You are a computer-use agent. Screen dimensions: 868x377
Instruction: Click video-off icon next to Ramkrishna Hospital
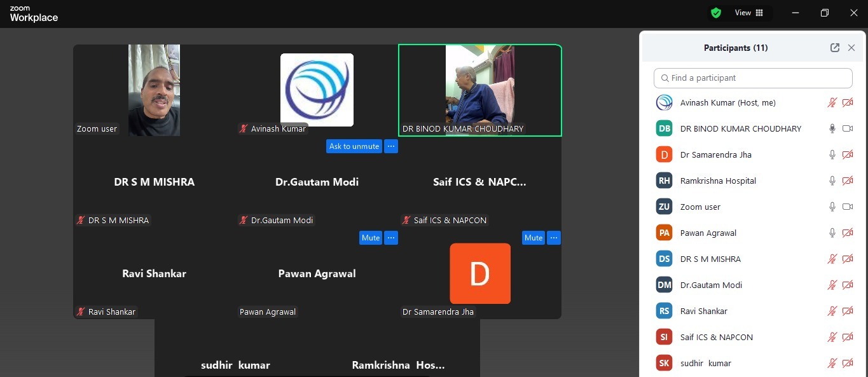847,181
